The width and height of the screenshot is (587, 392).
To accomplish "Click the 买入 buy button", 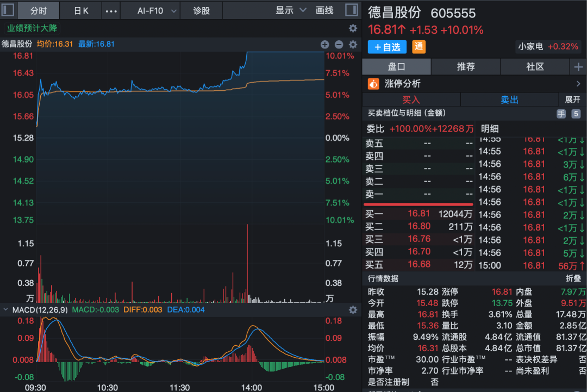I will point(411,99).
